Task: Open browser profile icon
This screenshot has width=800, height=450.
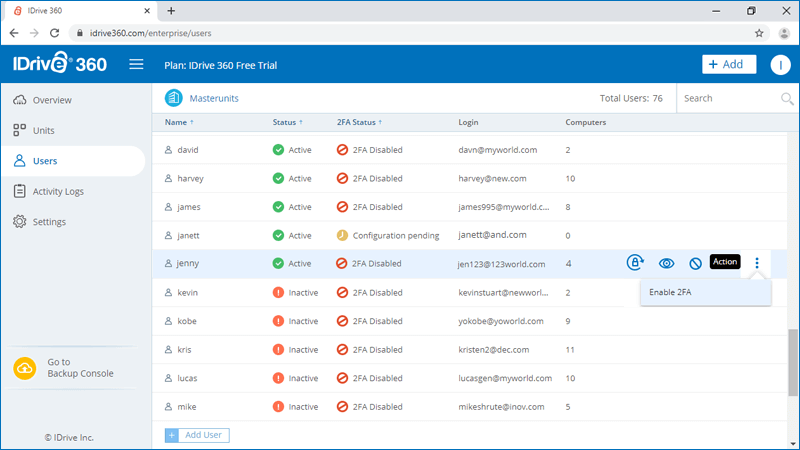Action: pyautogui.click(x=784, y=33)
